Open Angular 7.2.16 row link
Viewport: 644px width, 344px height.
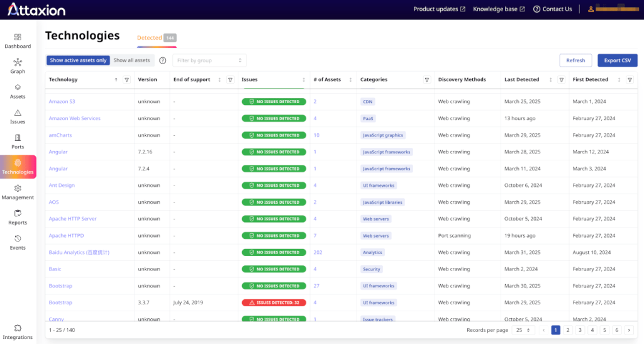coord(58,152)
